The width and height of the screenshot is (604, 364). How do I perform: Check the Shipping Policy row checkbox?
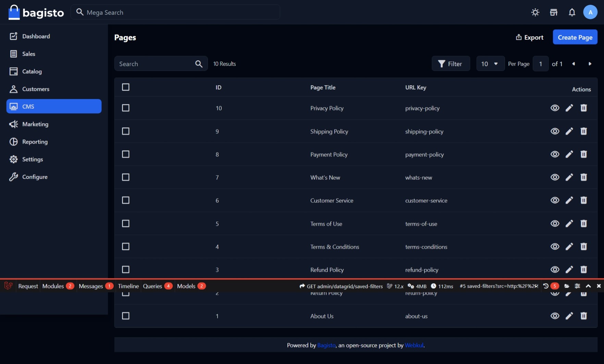[126, 131]
